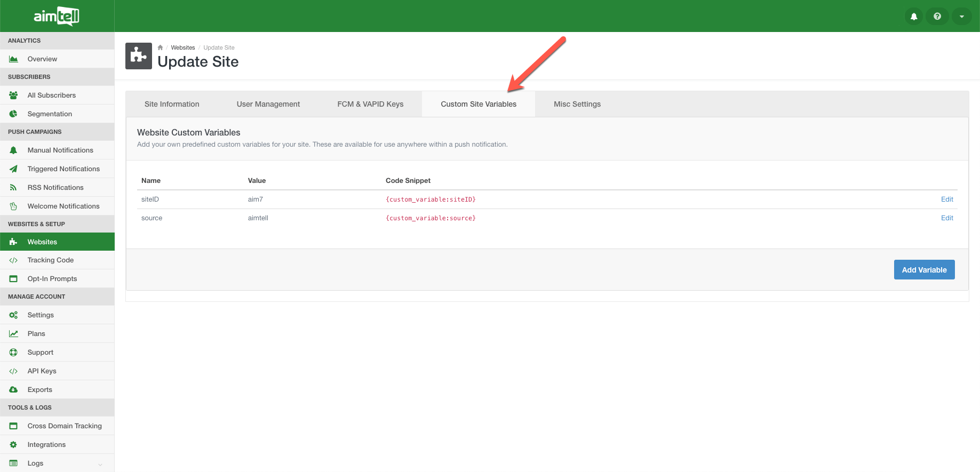Expand the account dropdown arrow in header

point(961,17)
